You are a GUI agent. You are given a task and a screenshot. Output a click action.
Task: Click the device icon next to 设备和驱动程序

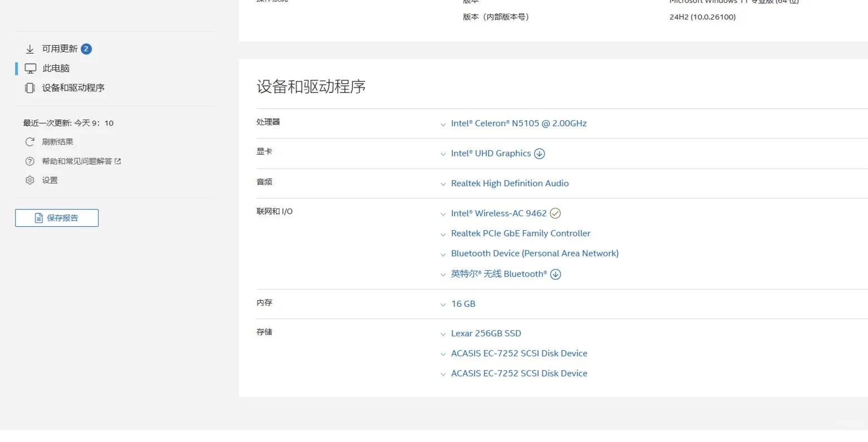coord(29,87)
